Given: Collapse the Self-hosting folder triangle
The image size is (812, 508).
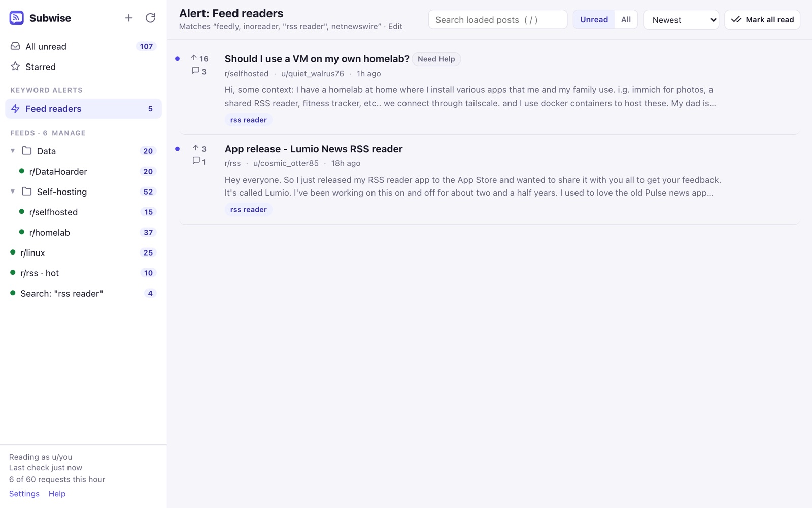Looking at the screenshot, I should (13, 192).
